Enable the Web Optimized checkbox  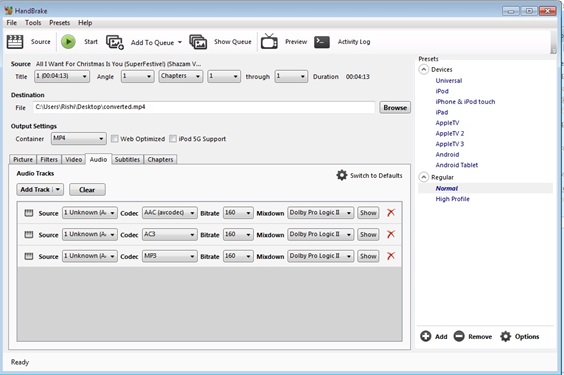114,138
